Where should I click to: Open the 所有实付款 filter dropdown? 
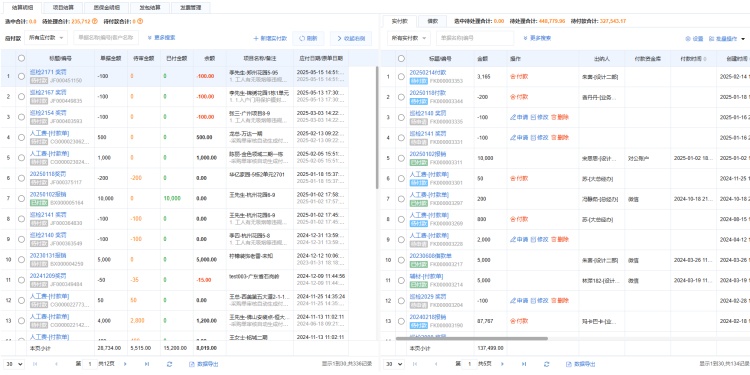pyautogui.click(x=408, y=38)
